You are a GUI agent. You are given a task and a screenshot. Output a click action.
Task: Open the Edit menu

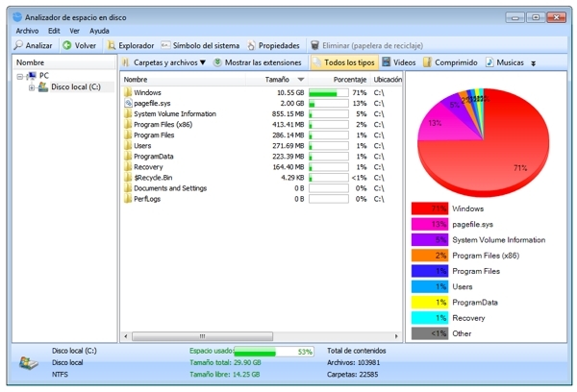pos(54,31)
